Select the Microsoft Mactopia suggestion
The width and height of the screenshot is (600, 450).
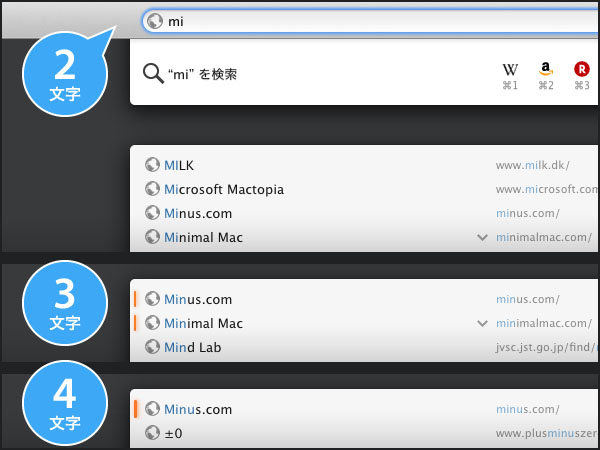pyautogui.click(x=224, y=189)
